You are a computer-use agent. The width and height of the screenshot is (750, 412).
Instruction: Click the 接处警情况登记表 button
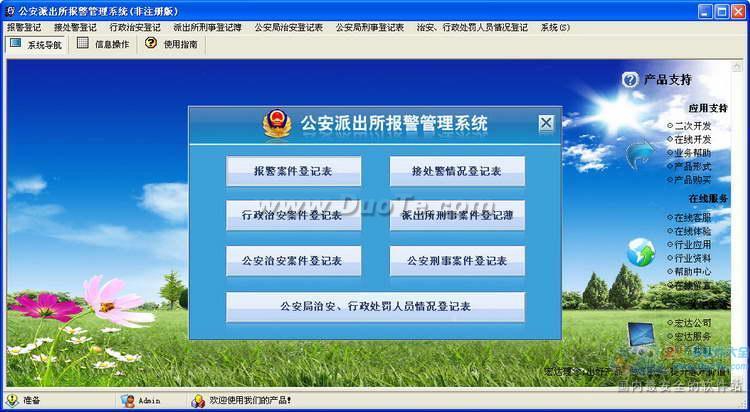pos(457,171)
